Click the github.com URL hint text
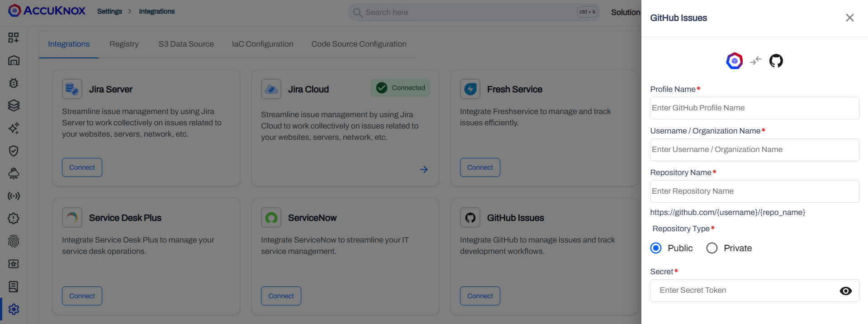This screenshot has width=868, height=324. click(x=727, y=212)
